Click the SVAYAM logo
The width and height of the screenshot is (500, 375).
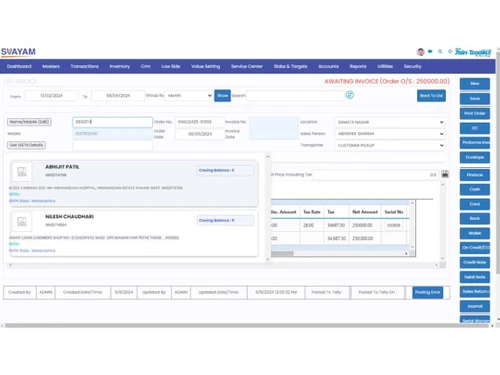point(18,52)
